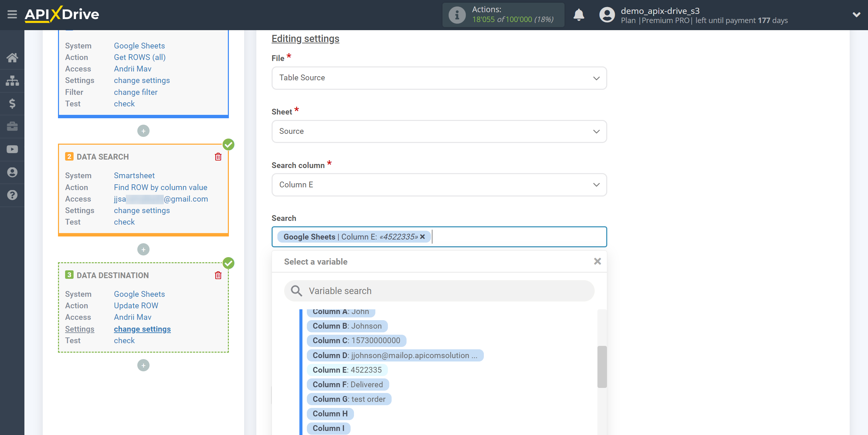Click check link in Data Search block
The width and height of the screenshot is (868, 435).
(x=124, y=222)
